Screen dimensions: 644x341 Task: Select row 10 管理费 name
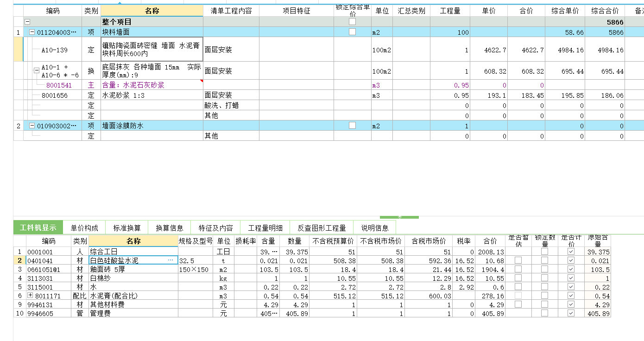click(133, 313)
